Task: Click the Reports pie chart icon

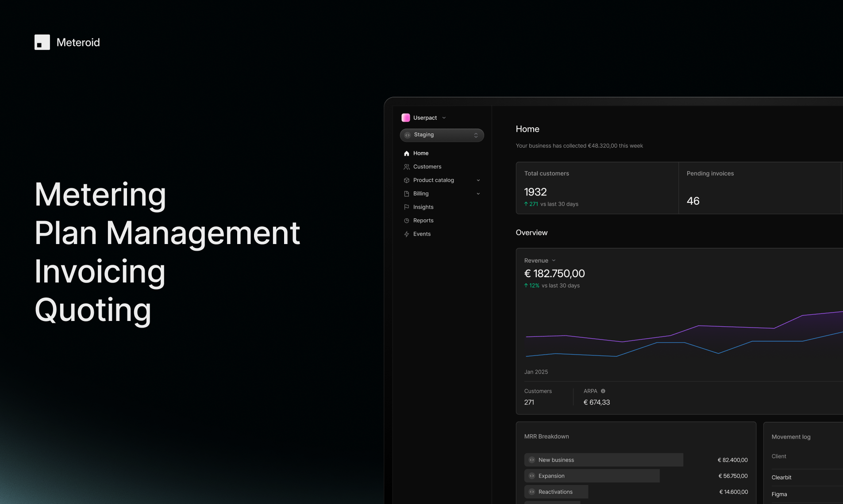Action: (407, 221)
